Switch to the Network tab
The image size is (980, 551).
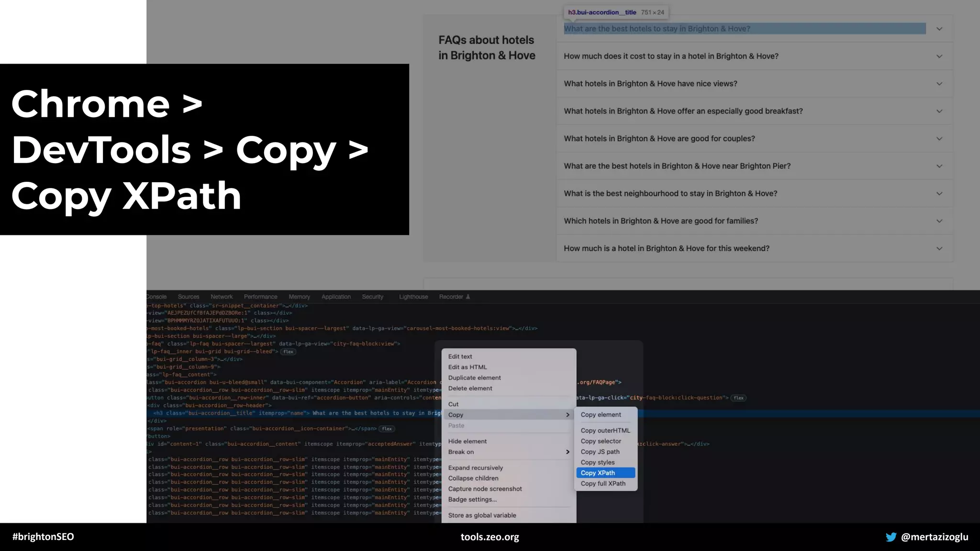222,297
